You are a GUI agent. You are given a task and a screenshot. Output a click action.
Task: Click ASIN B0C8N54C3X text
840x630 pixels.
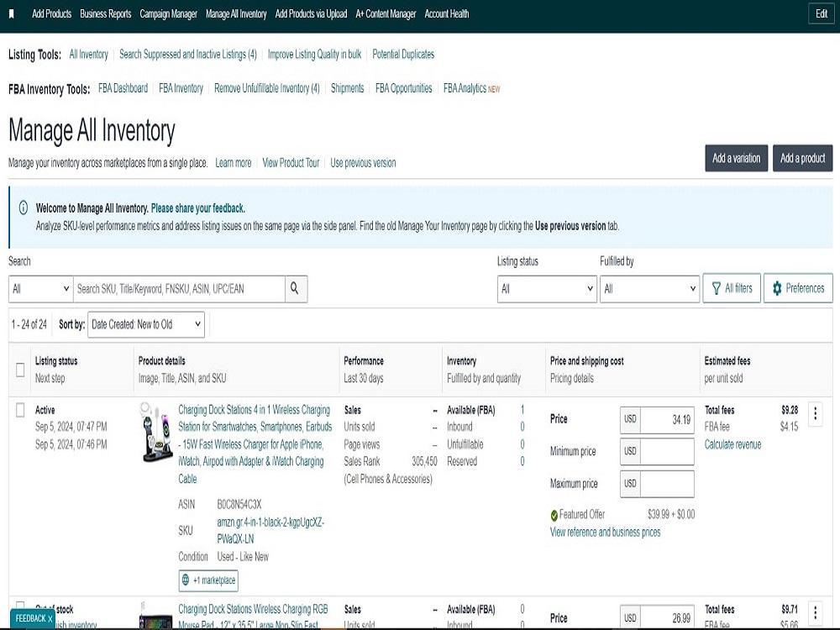[x=239, y=505]
